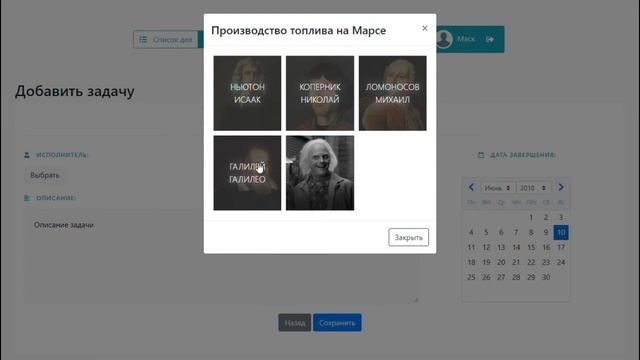Click the calendar icon by Дата завершения

[481, 155]
